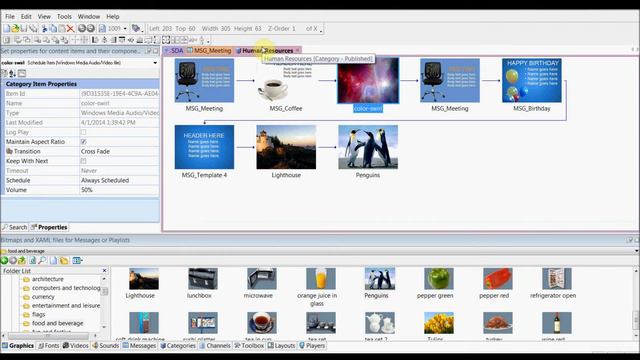Open the Tools menu
This screenshot has height=360, width=640.
[64, 17]
